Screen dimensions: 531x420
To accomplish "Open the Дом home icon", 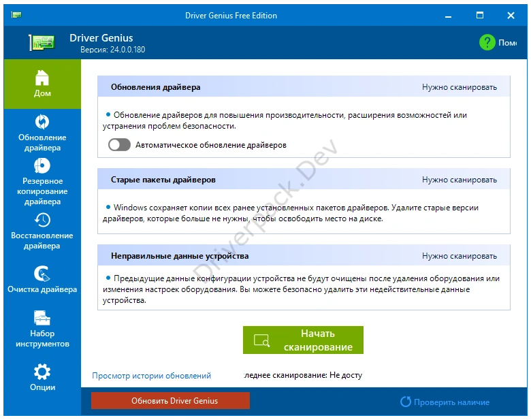I will click(42, 78).
